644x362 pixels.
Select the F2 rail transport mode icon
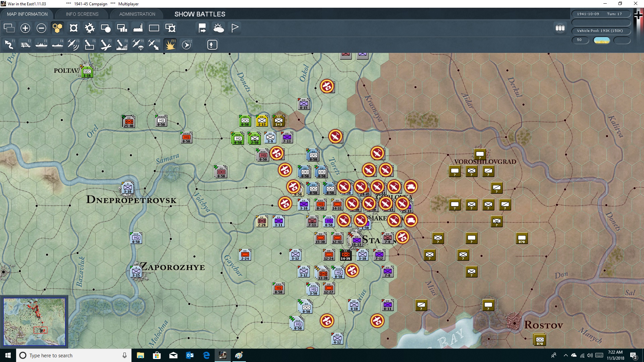coord(25,44)
